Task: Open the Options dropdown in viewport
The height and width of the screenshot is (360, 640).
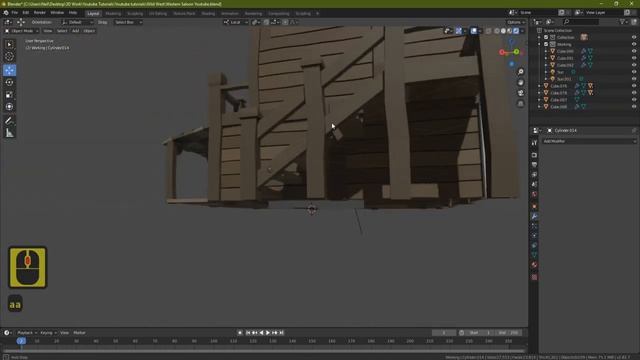Action: (x=516, y=22)
